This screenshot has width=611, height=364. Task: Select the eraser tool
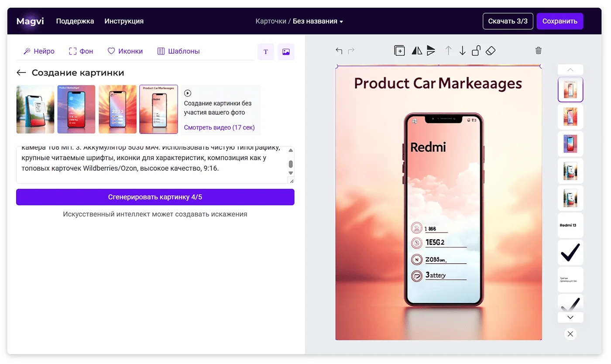[x=491, y=51]
